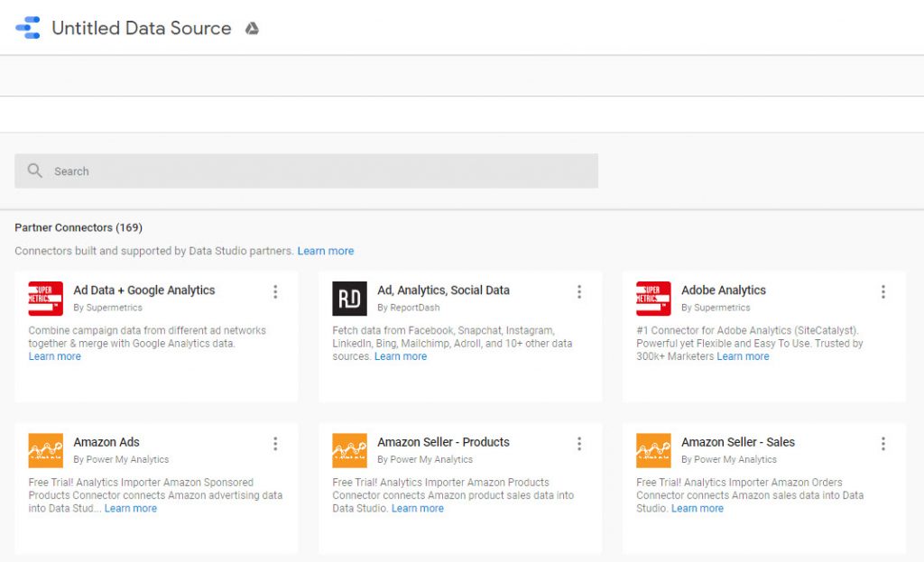Select the Amazon Seller - Sales title
The height and width of the screenshot is (562, 924).
pos(738,442)
